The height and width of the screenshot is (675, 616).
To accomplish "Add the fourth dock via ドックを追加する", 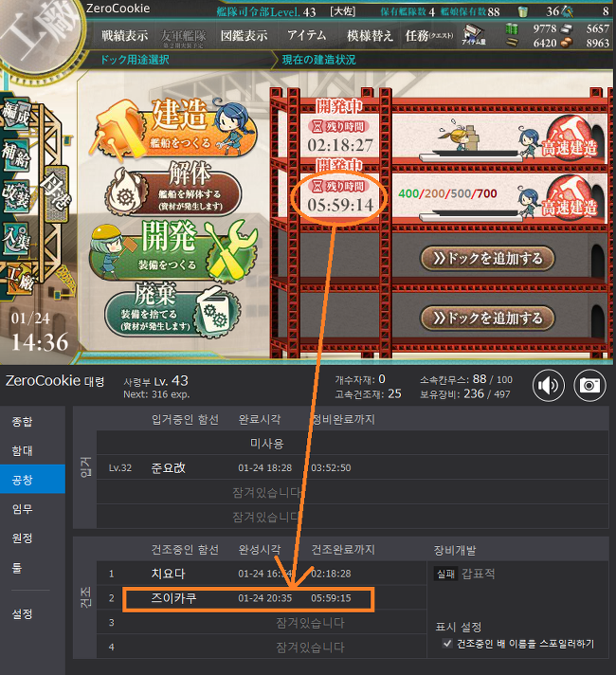I will pyautogui.click(x=487, y=319).
